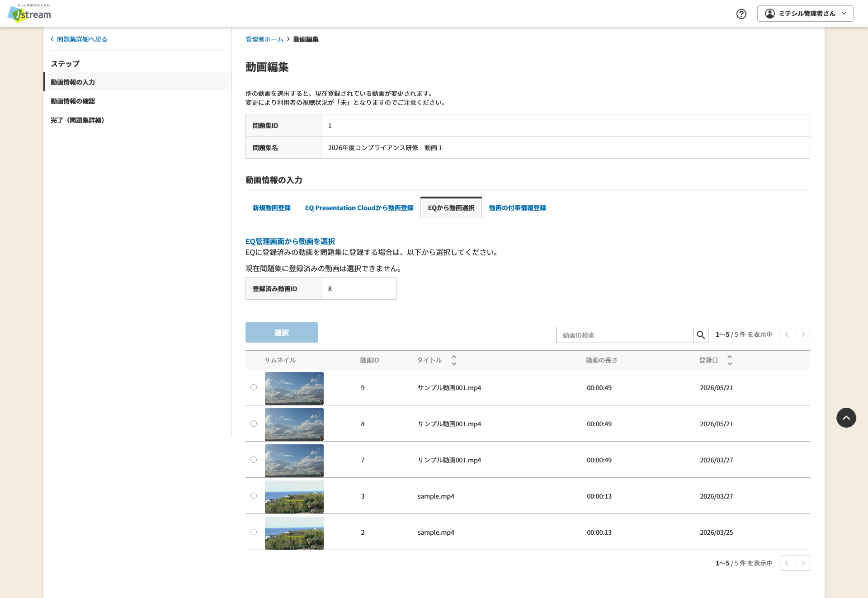Click the 問題集詳細へ戻る back link
This screenshot has width=868, height=598.
pos(79,39)
